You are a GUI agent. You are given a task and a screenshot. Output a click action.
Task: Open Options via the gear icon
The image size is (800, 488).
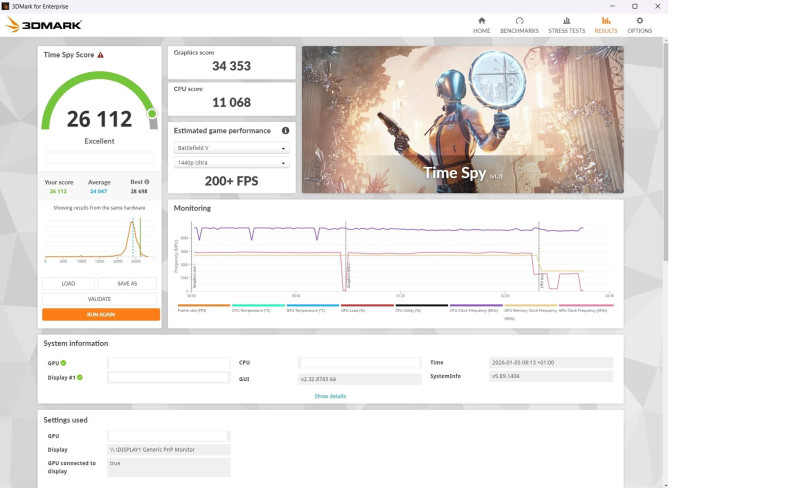point(639,20)
